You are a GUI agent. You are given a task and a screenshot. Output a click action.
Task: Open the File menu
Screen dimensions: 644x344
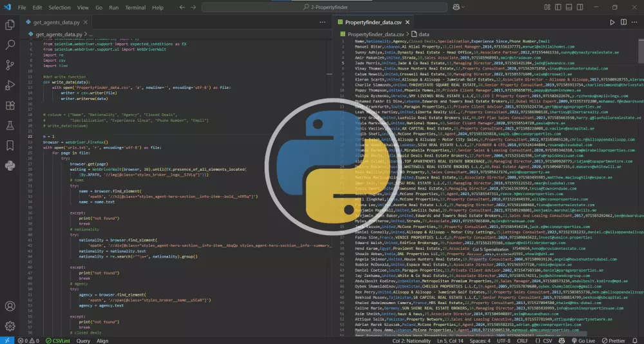[22, 7]
